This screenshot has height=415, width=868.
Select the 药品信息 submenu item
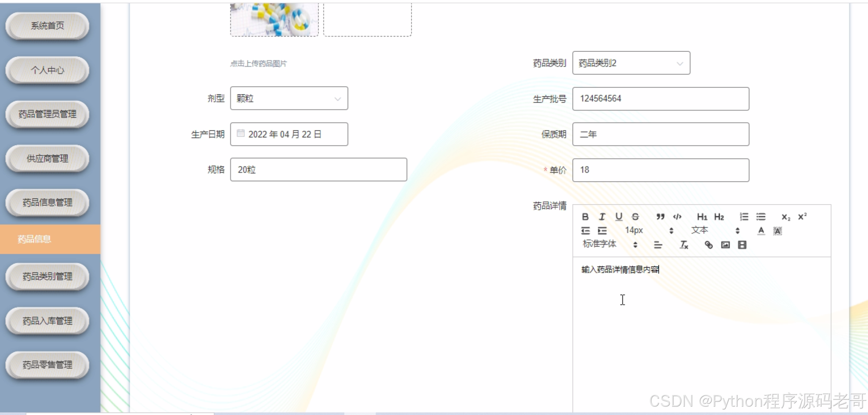(35, 239)
